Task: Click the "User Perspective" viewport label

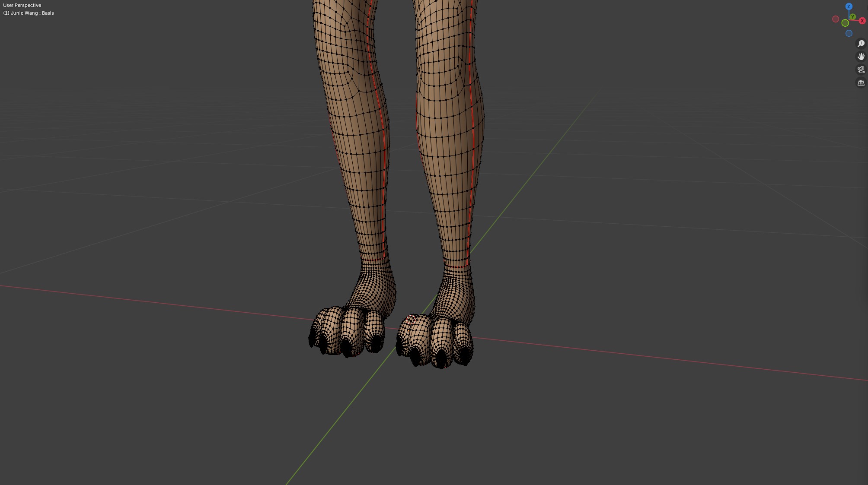Action: click(22, 5)
